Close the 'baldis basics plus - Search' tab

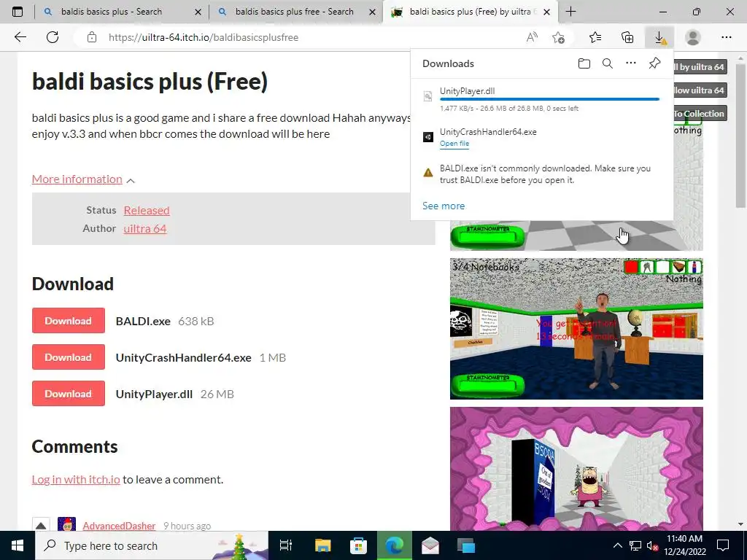pos(198,12)
